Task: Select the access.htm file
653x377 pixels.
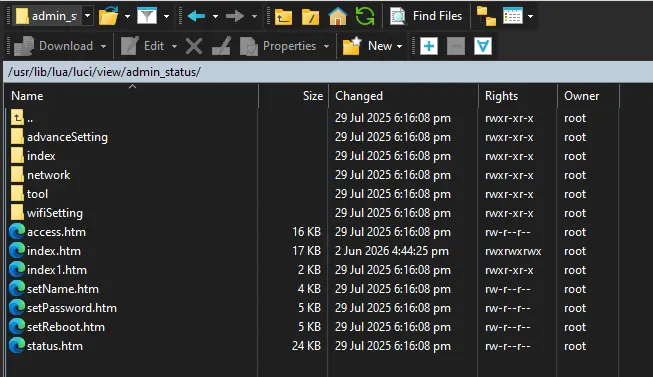Action: (57, 232)
